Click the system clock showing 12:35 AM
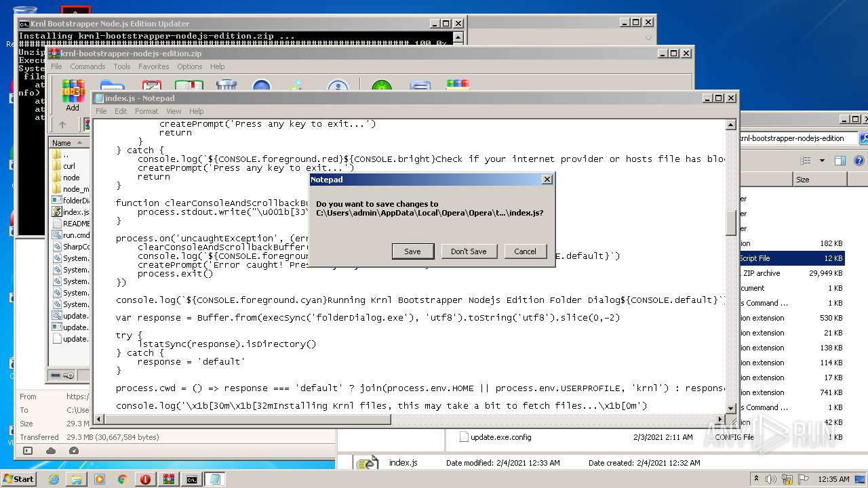The width and height of the screenshot is (868, 488). pyautogui.click(x=833, y=479)
